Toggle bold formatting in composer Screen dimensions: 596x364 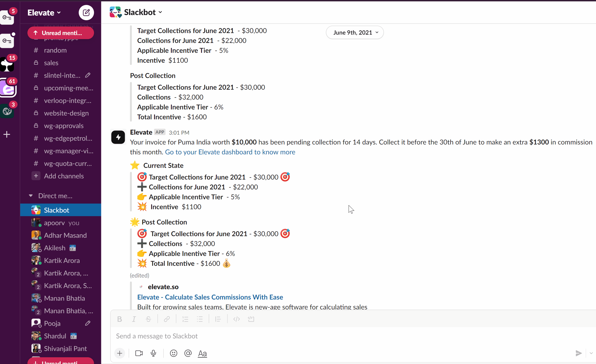119,319
